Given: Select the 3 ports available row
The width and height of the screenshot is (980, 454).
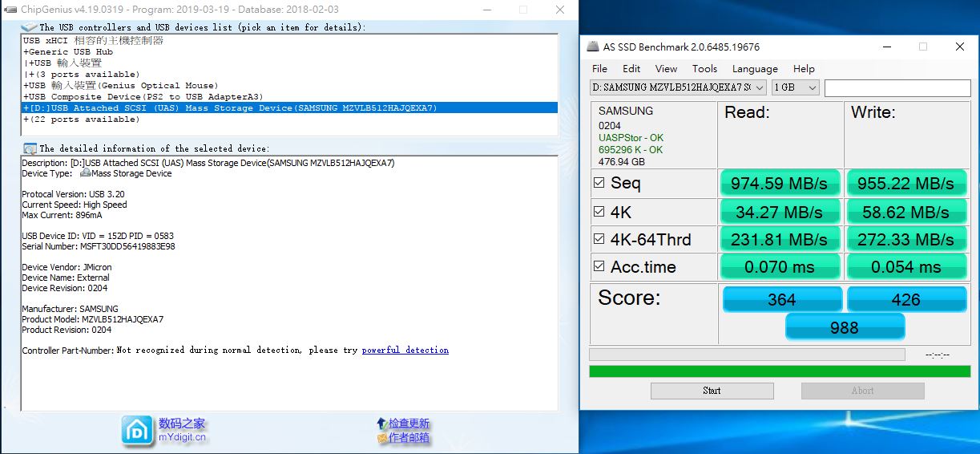Looking at the screenshot, I should click(x=289, y=74).
